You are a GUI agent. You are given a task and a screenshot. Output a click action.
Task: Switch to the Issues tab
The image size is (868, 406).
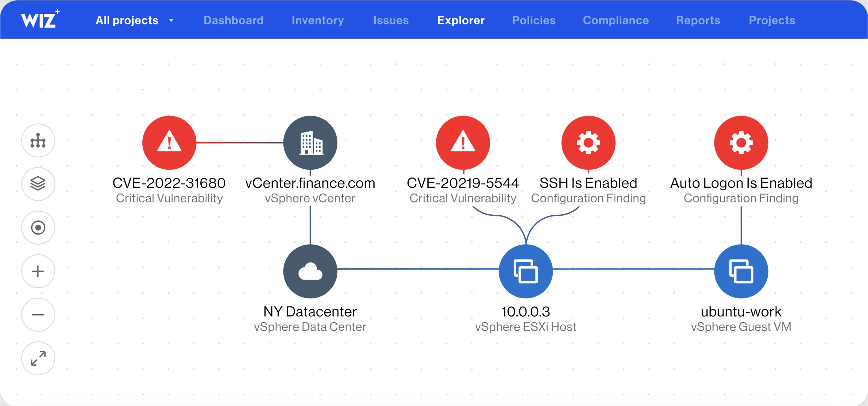(391, 20)
